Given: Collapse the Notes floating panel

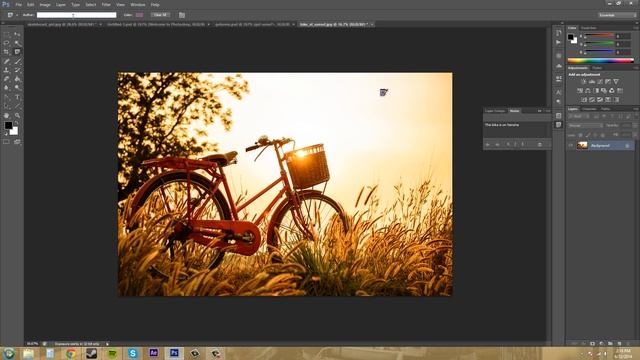Looking at the screenshot, I should [x=539, y=111].
